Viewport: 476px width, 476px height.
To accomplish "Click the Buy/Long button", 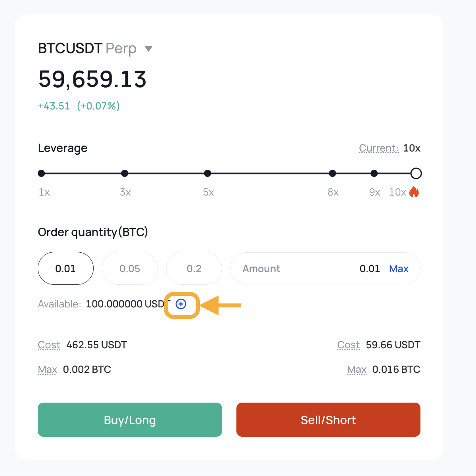I will (130, 420).
